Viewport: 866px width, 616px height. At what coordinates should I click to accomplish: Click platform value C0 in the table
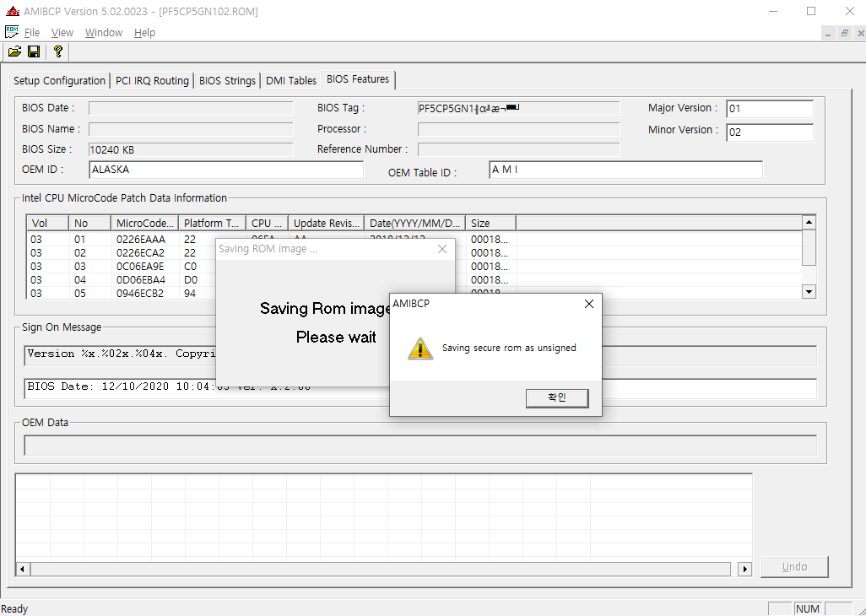point(190,267)
